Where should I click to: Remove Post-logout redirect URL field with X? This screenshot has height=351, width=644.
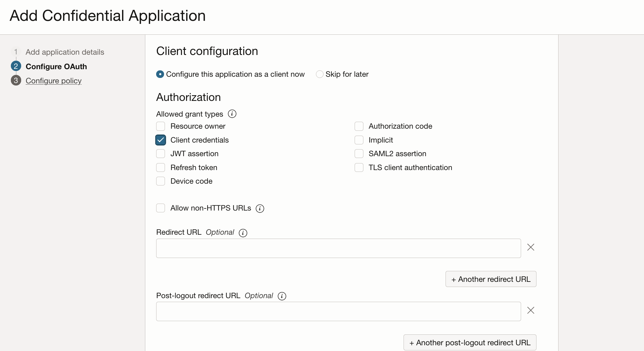coord(531,311)
